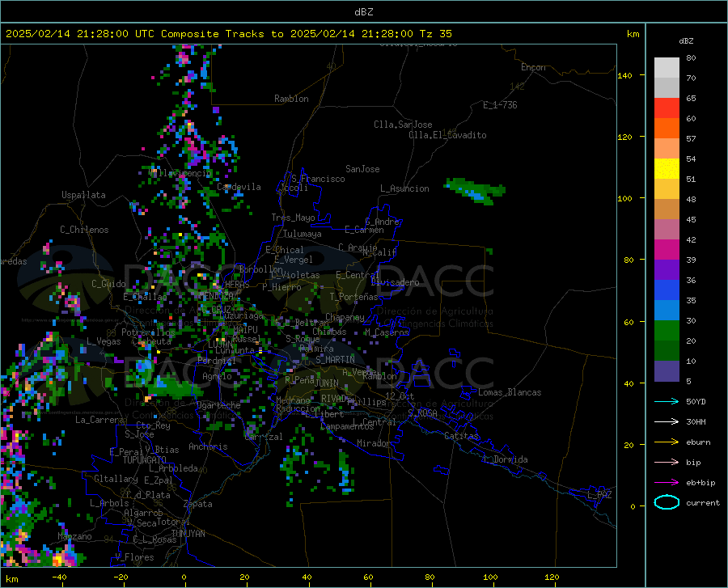The width and height of the screenshot is (728, 588).
Task: Click the green-blue radar echo near L_Asuncion
Action: click(x=476, y=191)
